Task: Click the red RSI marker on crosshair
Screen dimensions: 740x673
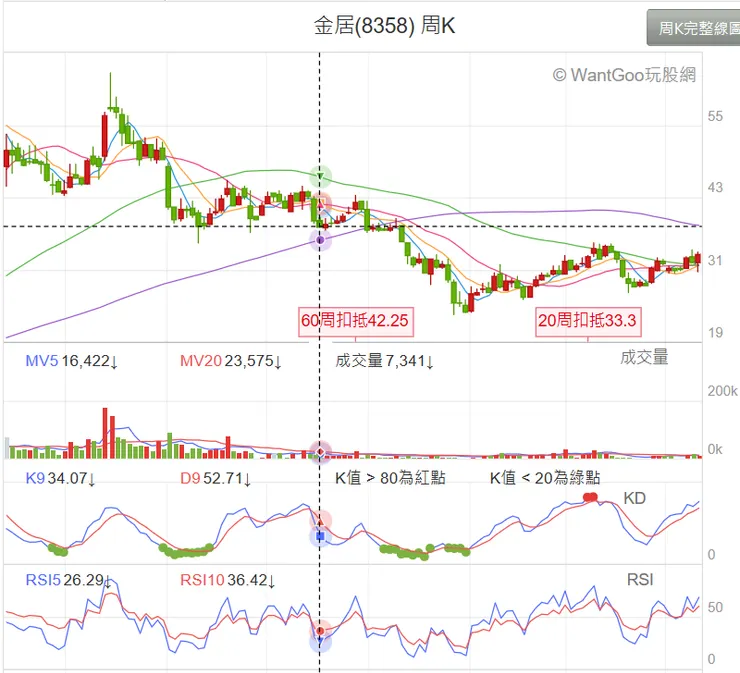Action: pyautogui.click(x=321, y=631)
